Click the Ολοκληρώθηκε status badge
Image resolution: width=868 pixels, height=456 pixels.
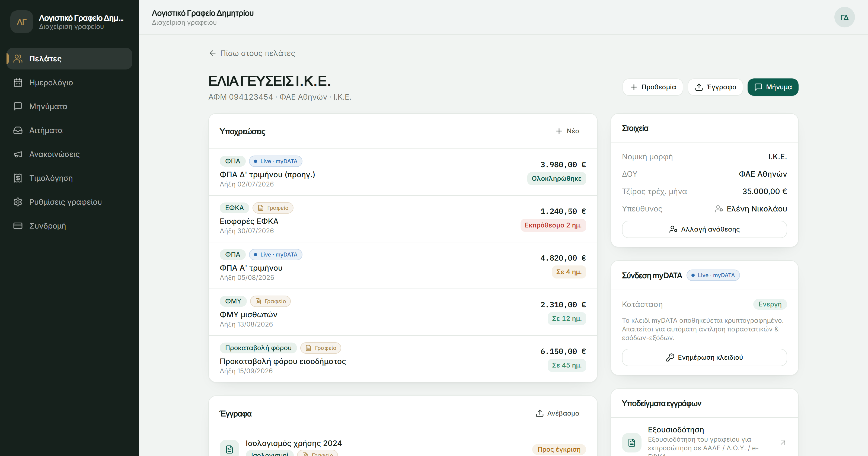click(x=556, y=178)
